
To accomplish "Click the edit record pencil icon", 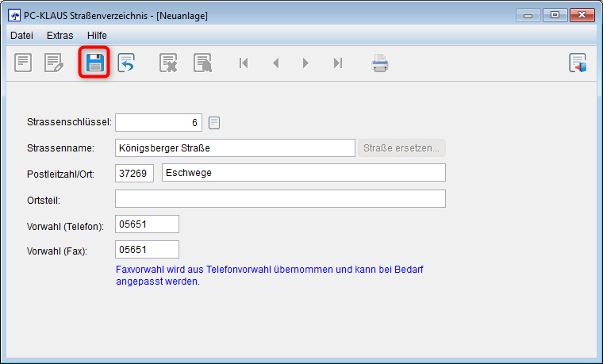I will pyautogui.click(x=53, y=63).
